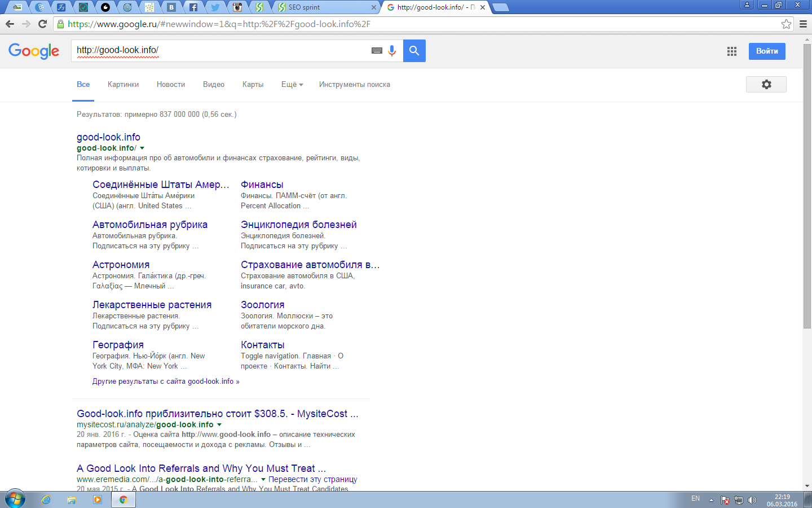Open the Соединённые Штаты Амер… sitelink
The image size is (812, 508).
pos(161,185)
